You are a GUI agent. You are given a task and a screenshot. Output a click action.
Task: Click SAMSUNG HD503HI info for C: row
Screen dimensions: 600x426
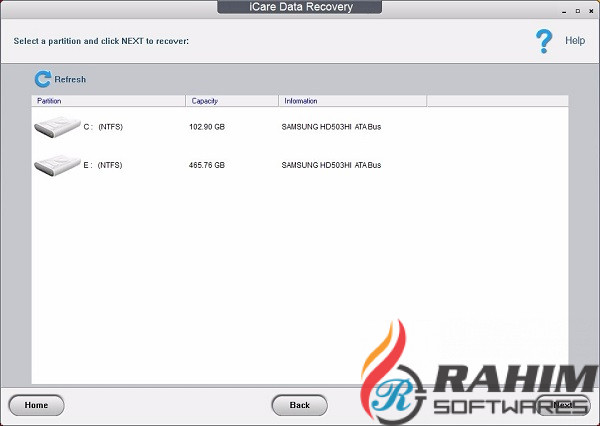331,127
